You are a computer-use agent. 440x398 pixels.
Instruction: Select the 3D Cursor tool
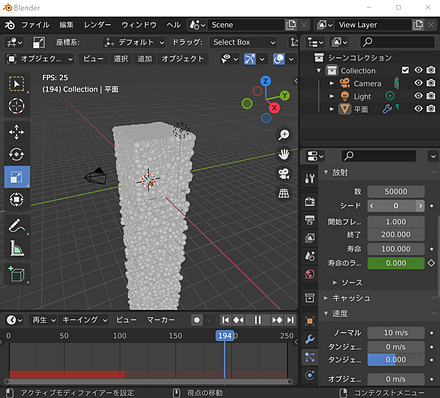17,106
